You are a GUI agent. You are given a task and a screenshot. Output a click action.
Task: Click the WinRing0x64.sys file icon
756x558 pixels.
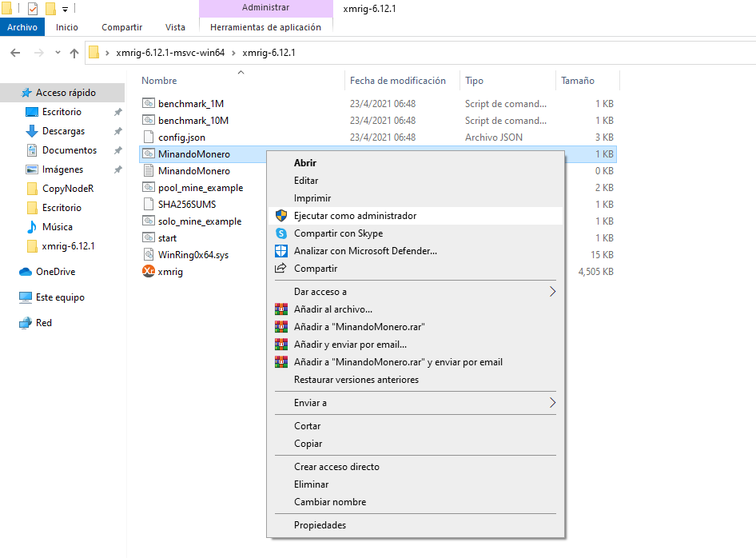pos(148,255)
